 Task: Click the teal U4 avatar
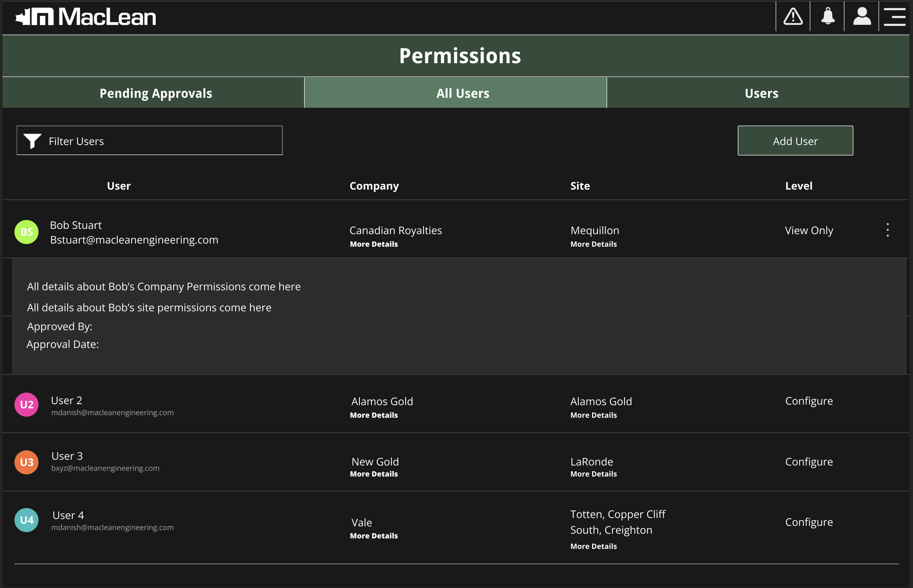(26, 520)
